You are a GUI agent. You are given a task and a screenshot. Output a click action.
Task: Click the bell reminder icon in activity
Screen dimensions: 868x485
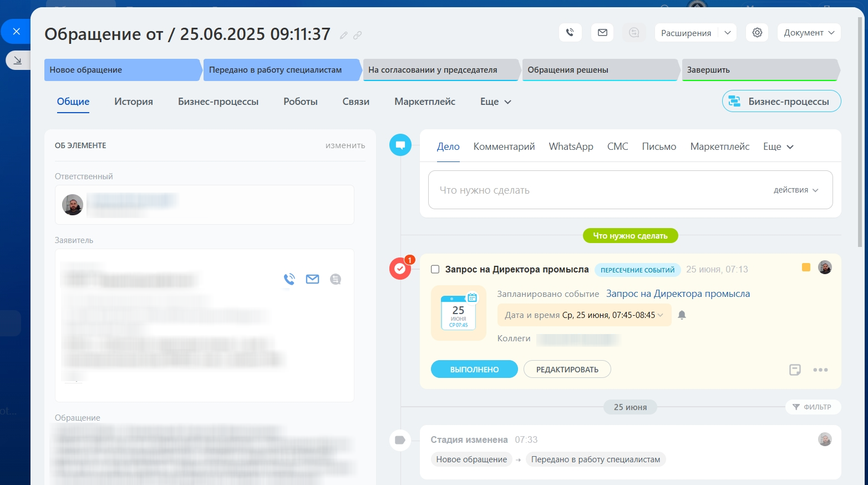click(x=682, y=315)
